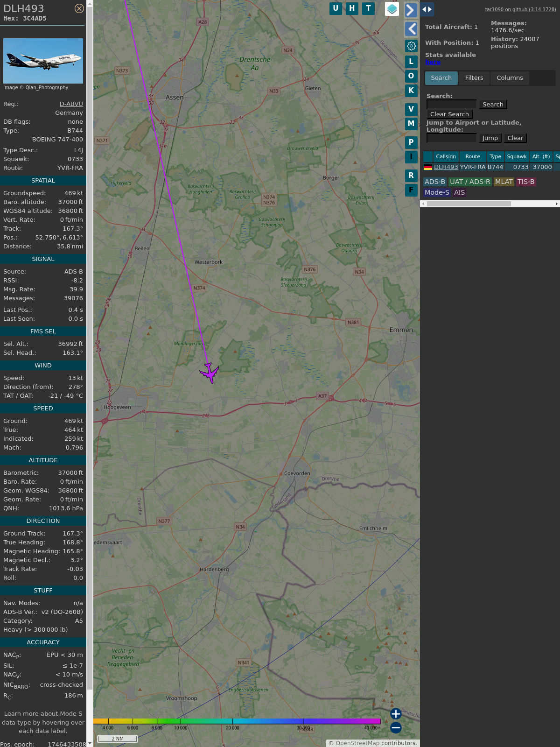Open the map layer switcher
This screenshot has width=560, height=747.
pos(392,9)
